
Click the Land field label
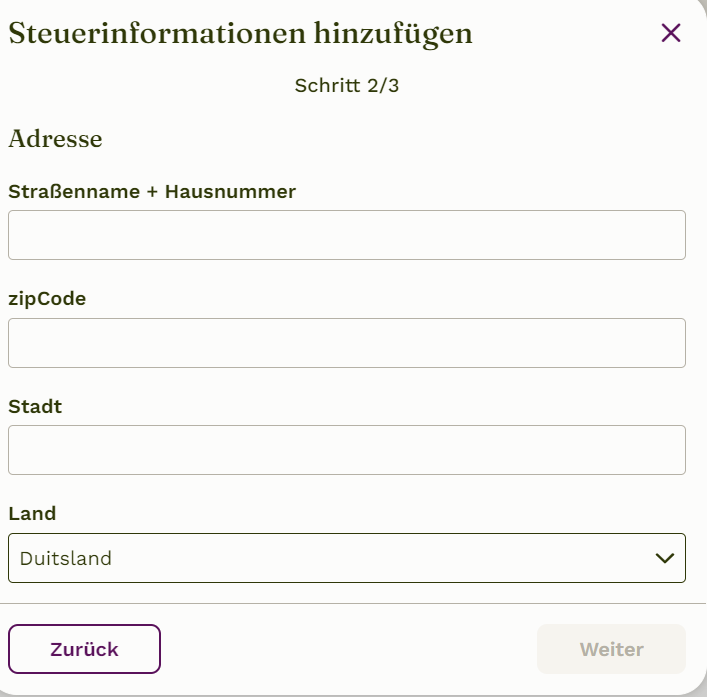32,514
